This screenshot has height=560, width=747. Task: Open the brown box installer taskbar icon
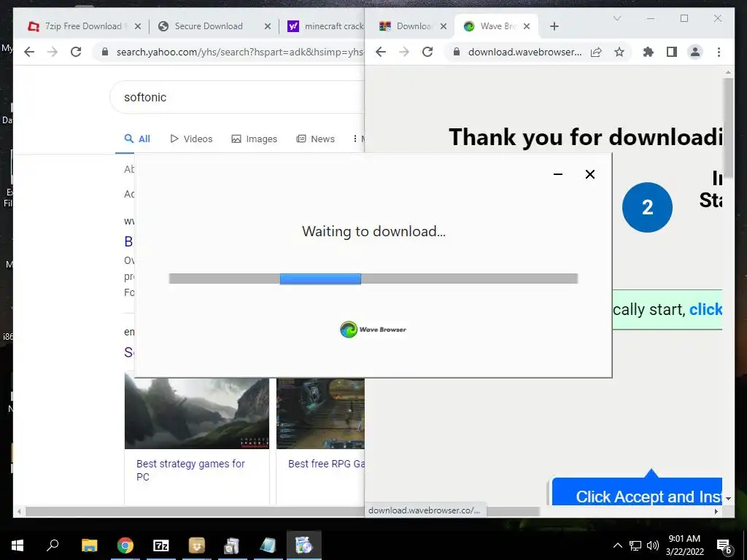197,545
